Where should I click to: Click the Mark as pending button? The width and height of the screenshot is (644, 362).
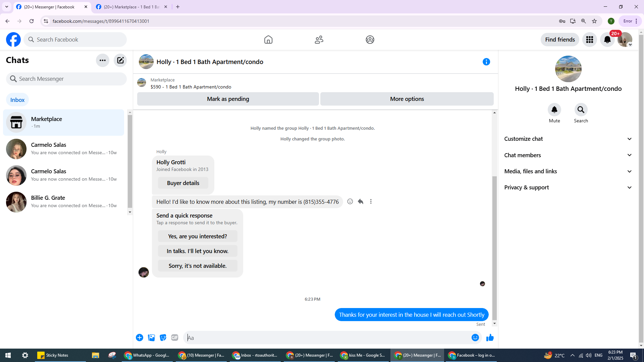pos(228,99)
